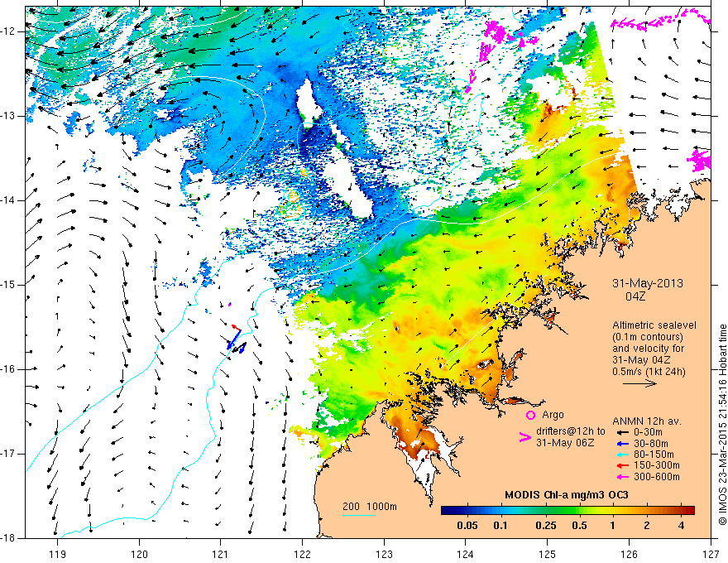Click the longitude axis label '124'
728x563 pixels.
[x=466, y=554]
